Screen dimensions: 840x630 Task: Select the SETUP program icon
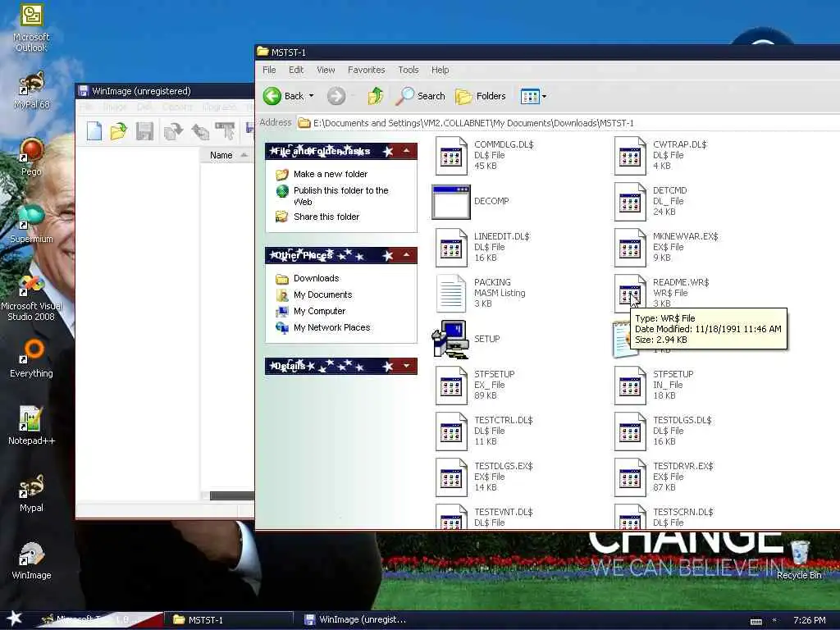pyautogui.click(x=451, y=339)
